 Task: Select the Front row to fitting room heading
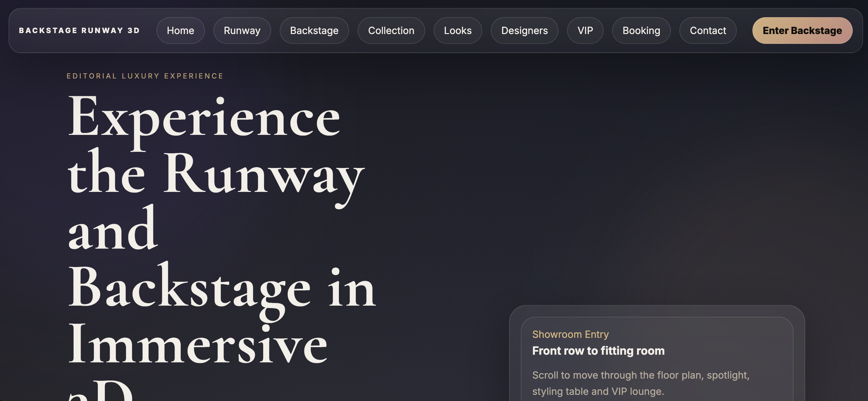tap(598, 350)
